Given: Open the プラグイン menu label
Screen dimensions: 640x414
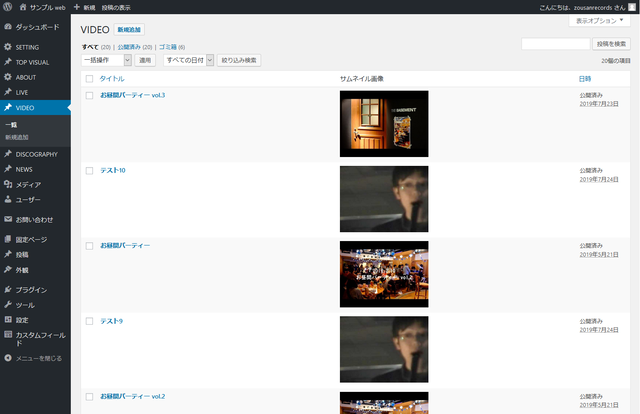Looking at the screenshot, I should click(x=31, y=290).
